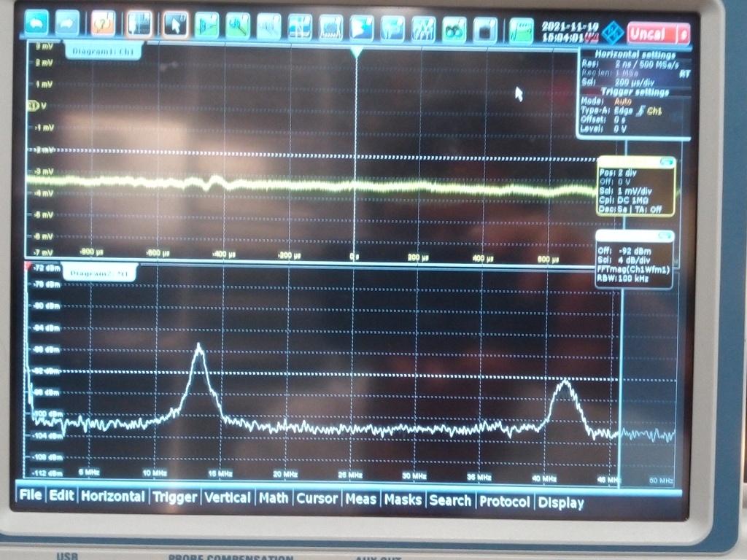
Task: Click 'Pos: 2 div' in the Ch1 box
Action: pyautogui.click(x=617, y=173)
